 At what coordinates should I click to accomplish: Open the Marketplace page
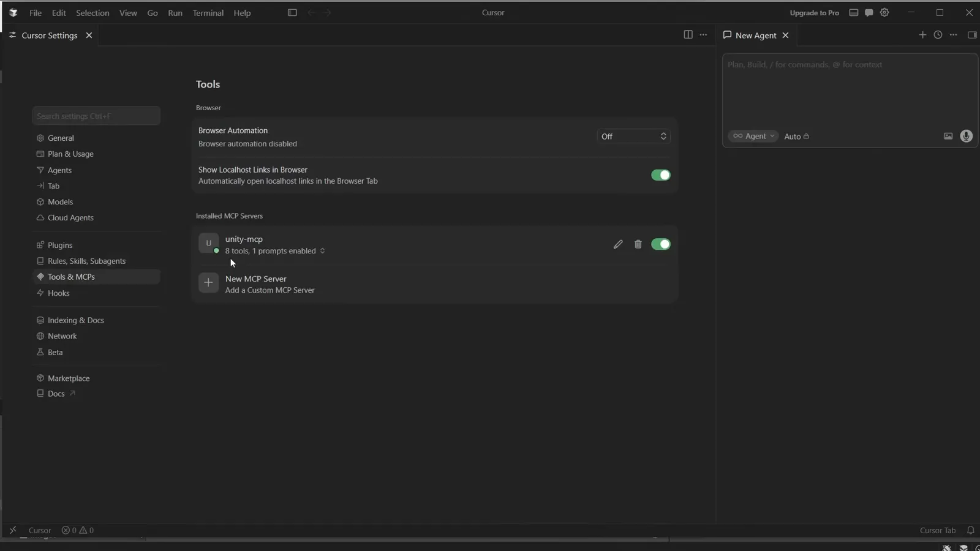(96, 378)
